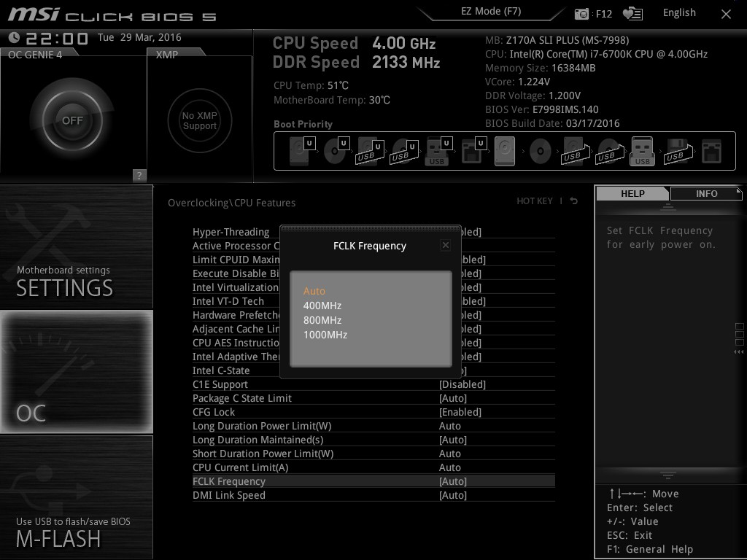Select the Intel C-State setting row
Image resolution: width=747 pixels, height=560 pixels.
221,370
